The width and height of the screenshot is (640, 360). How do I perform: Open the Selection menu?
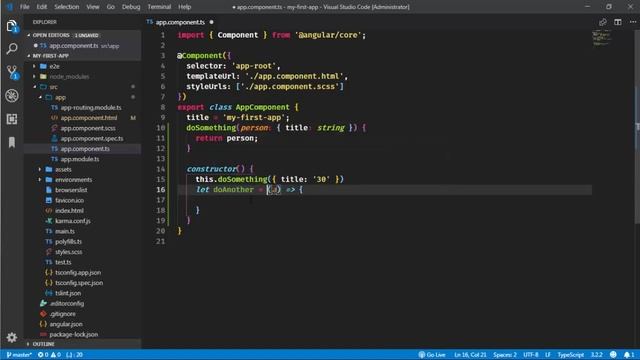point(67,7)
